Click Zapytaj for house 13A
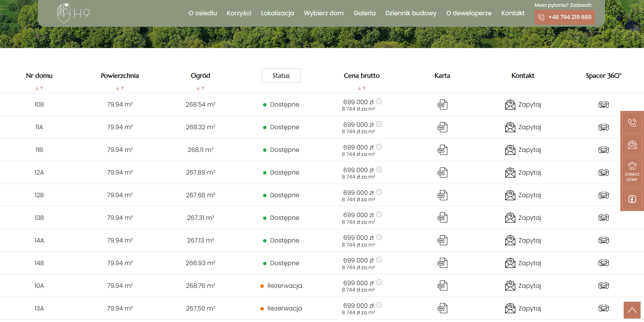644x322 pixels. tap(523, 308)
